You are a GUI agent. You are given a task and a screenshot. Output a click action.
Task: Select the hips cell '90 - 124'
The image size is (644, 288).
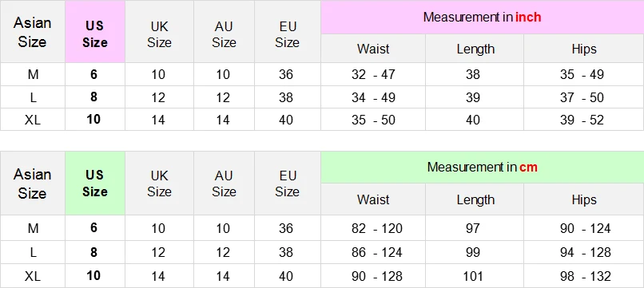[583, 228]
